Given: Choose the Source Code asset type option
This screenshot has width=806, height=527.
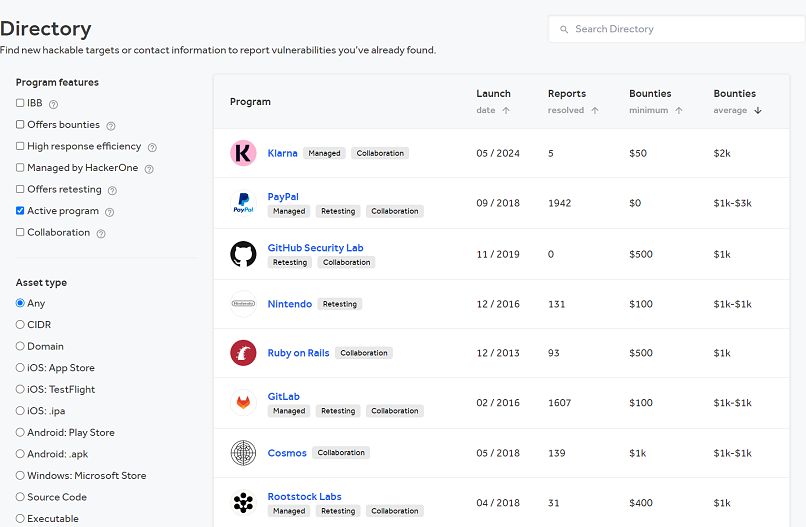Looking at the screenshot, I should coord(20,497).
